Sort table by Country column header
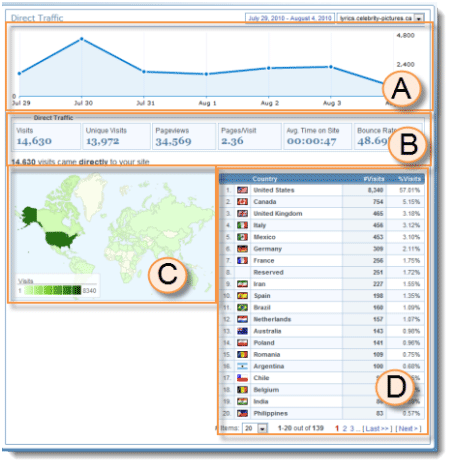The height and width of the screenshot is (468, 454). [265, 179]
